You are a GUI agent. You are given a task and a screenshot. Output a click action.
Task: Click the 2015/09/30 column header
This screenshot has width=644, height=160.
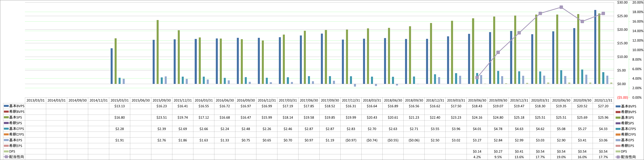click(x=161, y=100)
